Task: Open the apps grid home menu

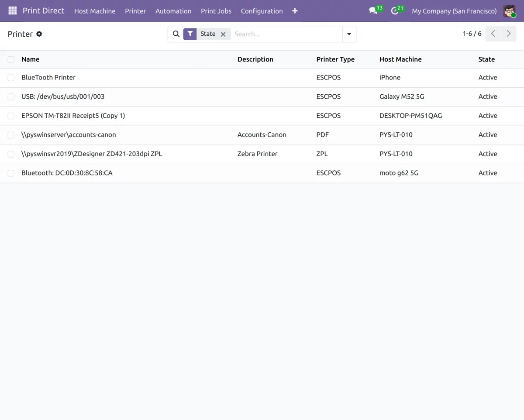Action: 12,11
